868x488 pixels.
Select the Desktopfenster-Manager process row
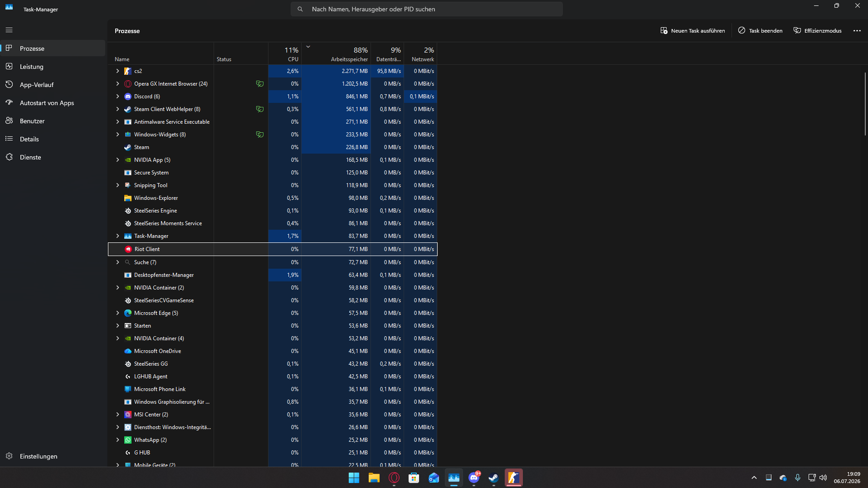273,275
